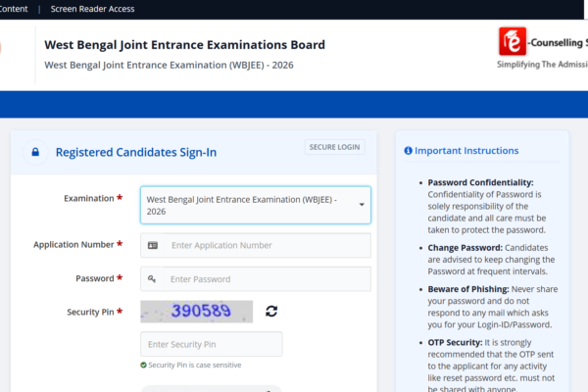Click into the Enter Security Pin box

tap(211, 344)
